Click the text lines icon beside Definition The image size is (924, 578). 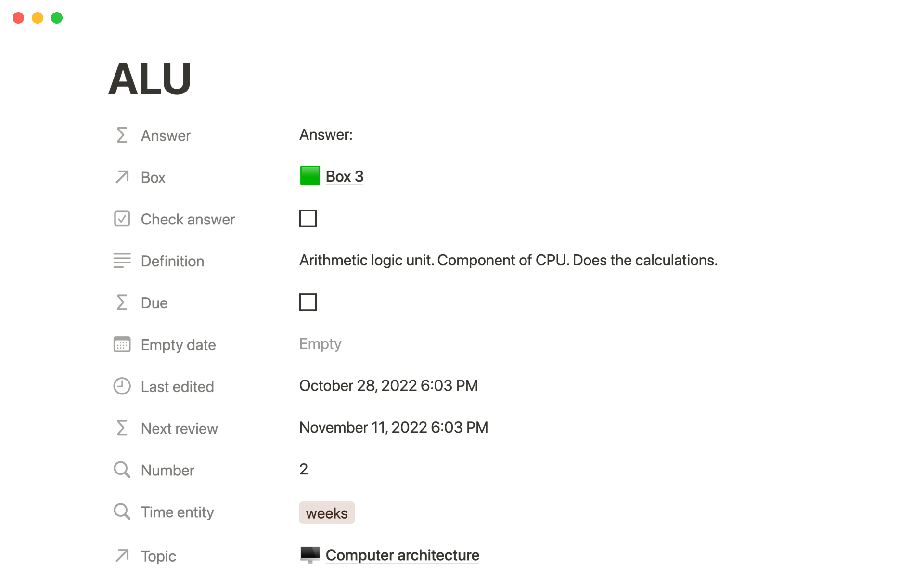pyautogui.click(x=122, y=261)
